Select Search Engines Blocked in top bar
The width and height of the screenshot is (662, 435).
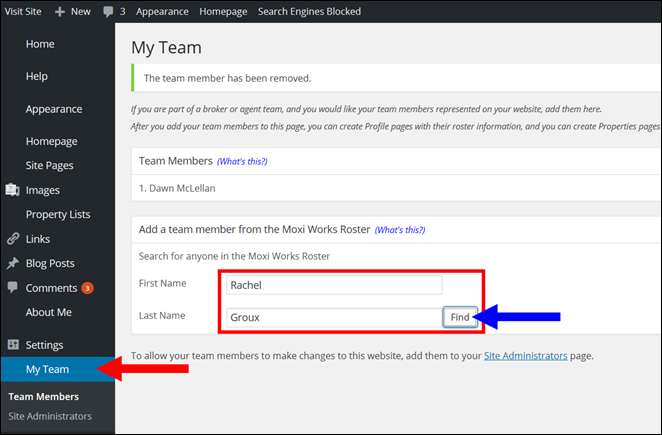point(309,11)
